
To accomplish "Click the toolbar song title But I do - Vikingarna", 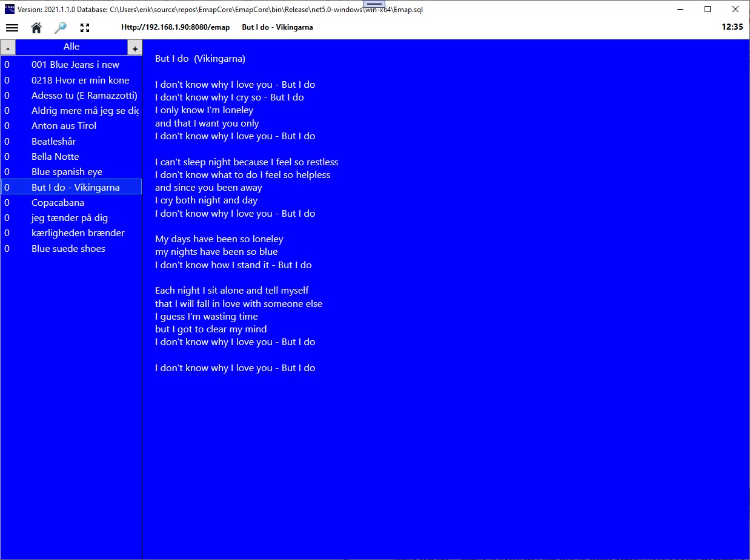I will tap(277, 27).
